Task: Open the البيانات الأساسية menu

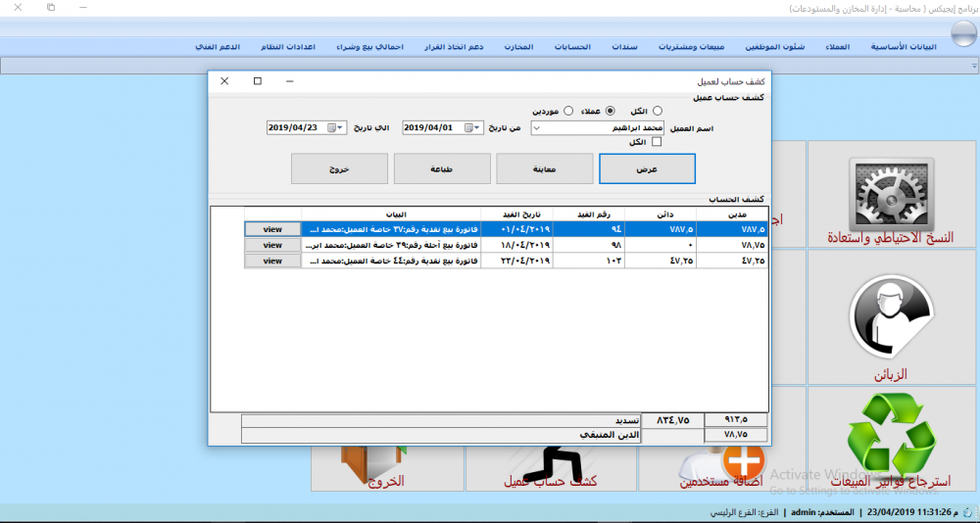Action: click(904, 47)
